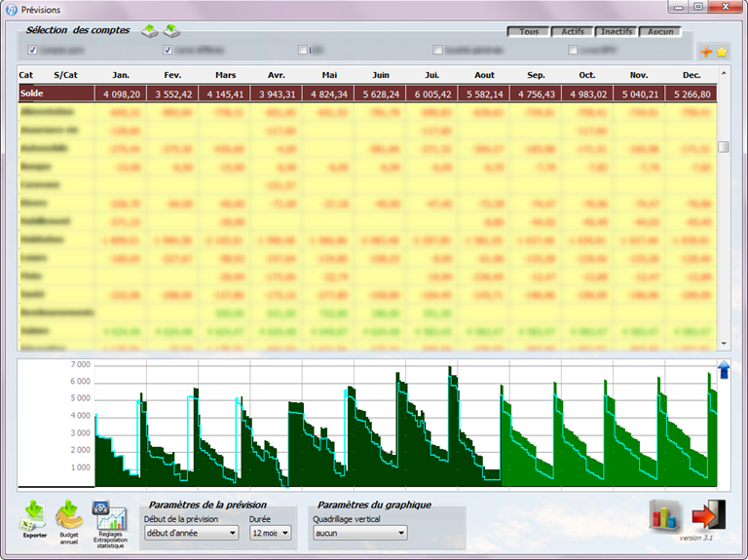Click the Oct. column header
Screen dimensions: 748x560
point(587,75)
